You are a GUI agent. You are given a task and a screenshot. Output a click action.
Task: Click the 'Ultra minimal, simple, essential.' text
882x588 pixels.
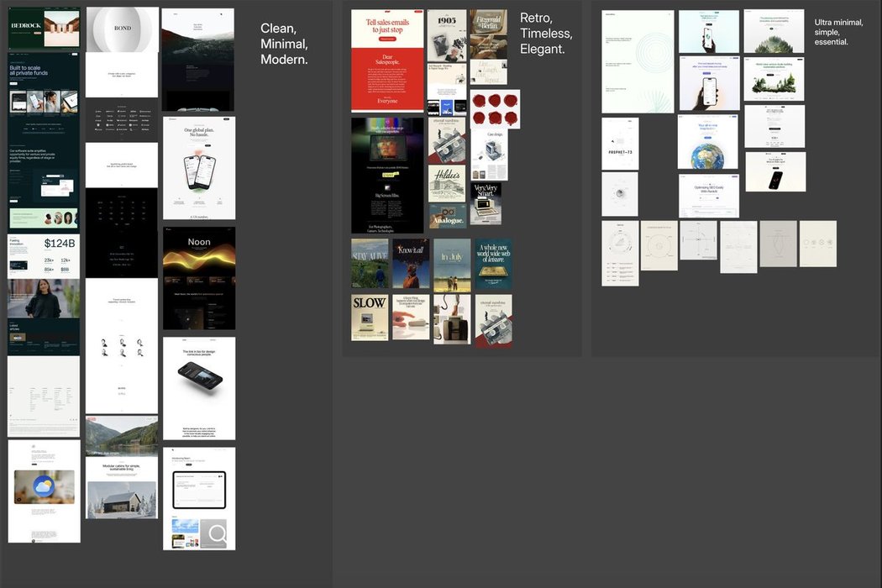[x=838, y=32]
